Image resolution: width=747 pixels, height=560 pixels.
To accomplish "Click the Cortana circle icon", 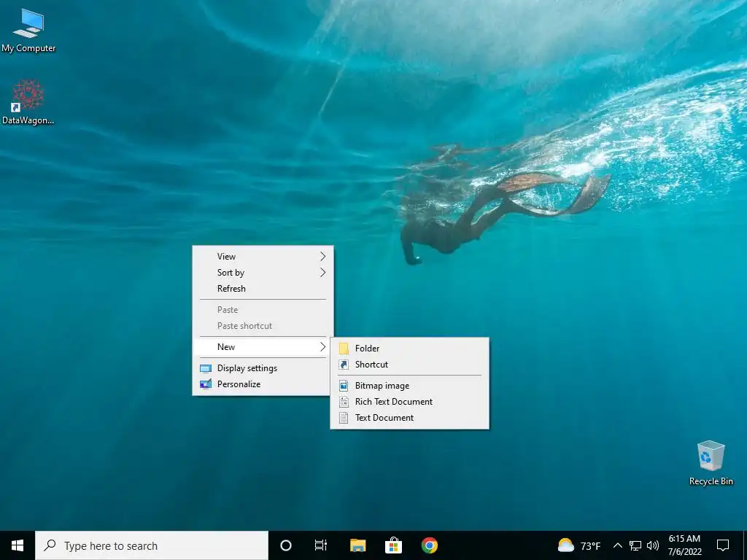I will point(286,545).
